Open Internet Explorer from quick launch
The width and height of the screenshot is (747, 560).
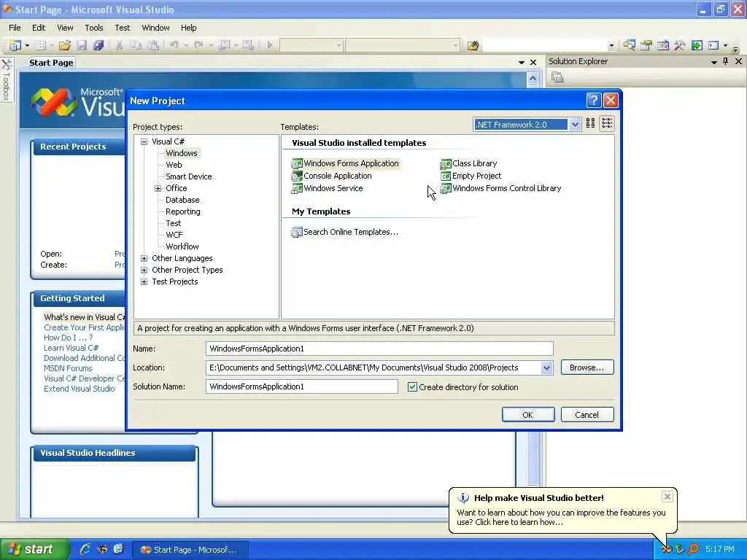pyautogui.click(x=86, y=549)
